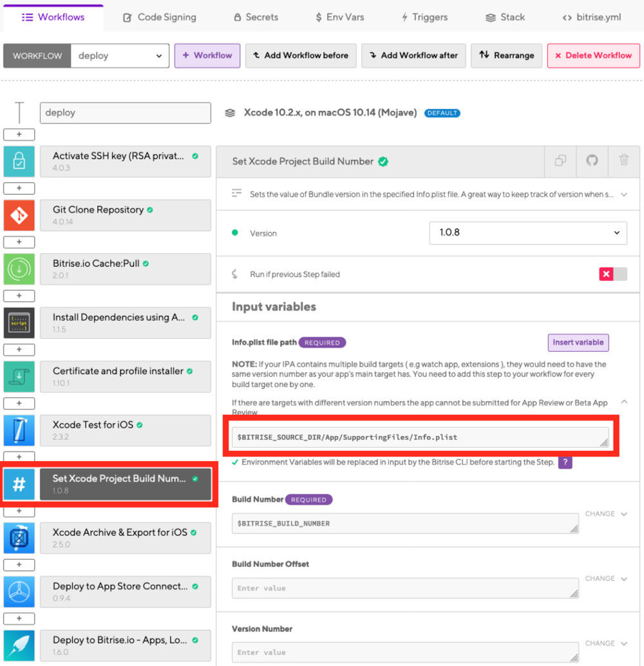Click the Version Number input field
The width and height of the screenshot is (644, 666).
tap(405, 652)
